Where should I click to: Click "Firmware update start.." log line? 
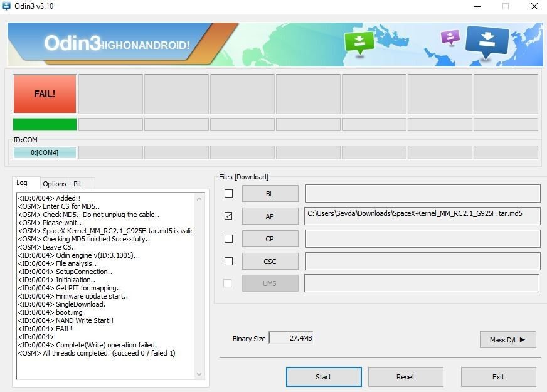tap(73, 296)
